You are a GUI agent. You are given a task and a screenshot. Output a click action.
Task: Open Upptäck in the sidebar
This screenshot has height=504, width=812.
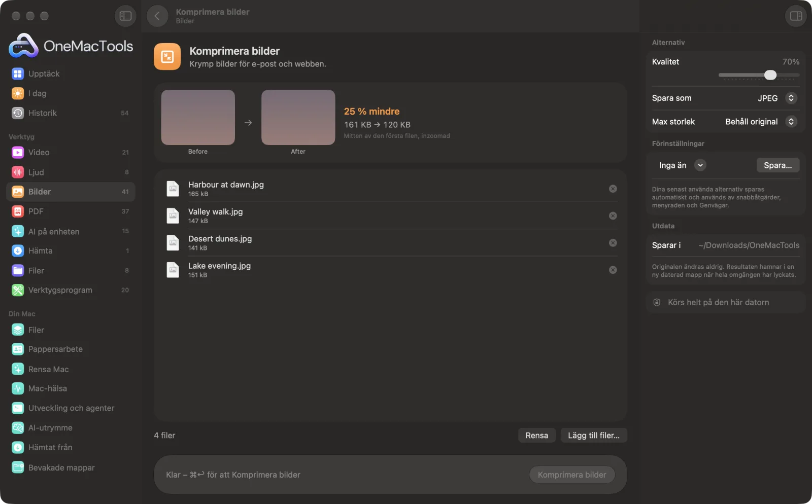coord(71,74)
